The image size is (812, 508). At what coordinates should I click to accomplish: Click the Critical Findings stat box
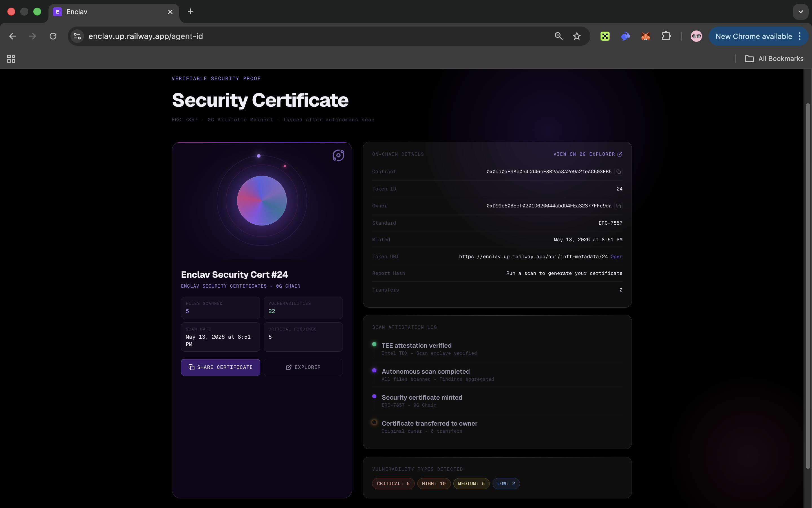click(303, 337)
